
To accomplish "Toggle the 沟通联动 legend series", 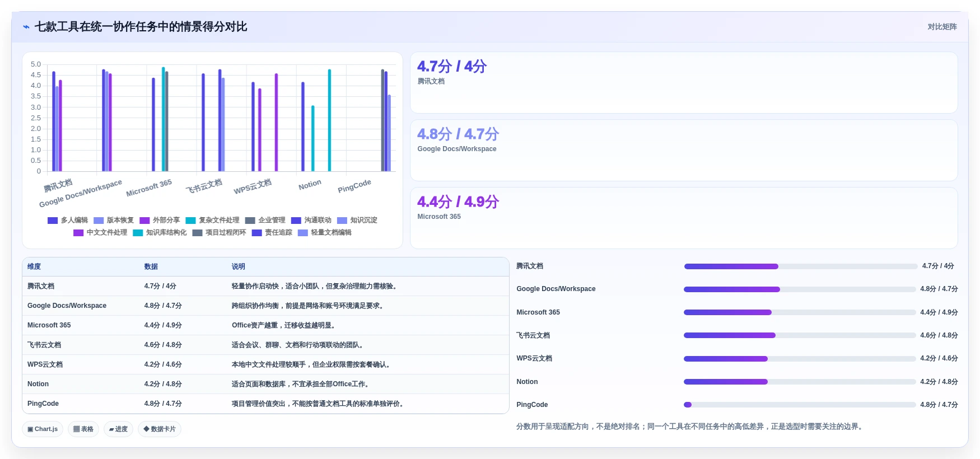I will point(311,221).
